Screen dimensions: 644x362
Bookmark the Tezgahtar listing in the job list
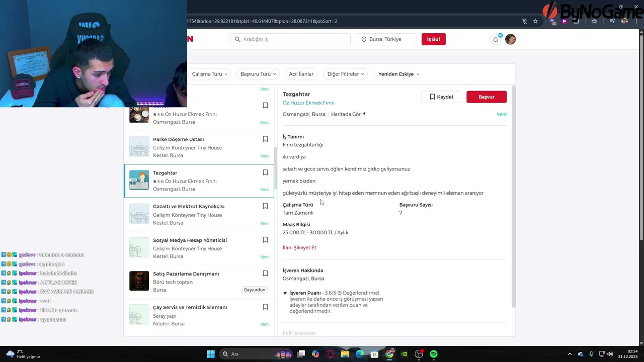click(265, 172)
